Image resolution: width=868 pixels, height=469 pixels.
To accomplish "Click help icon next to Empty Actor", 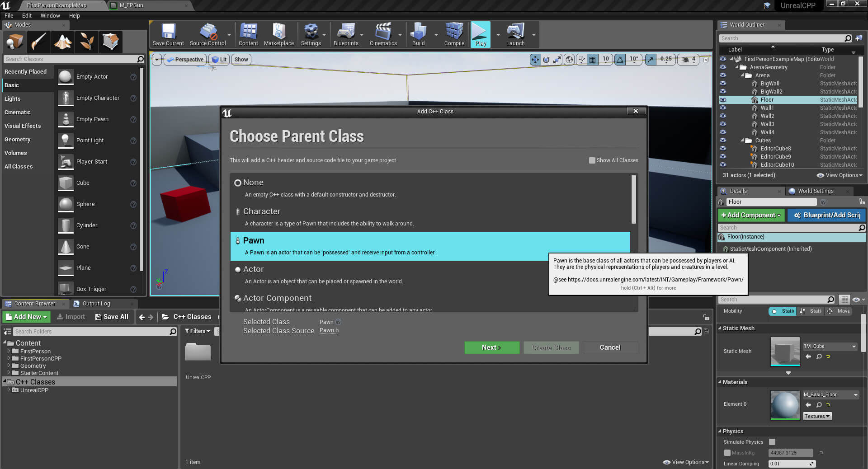I will click(x=133, y=77).
